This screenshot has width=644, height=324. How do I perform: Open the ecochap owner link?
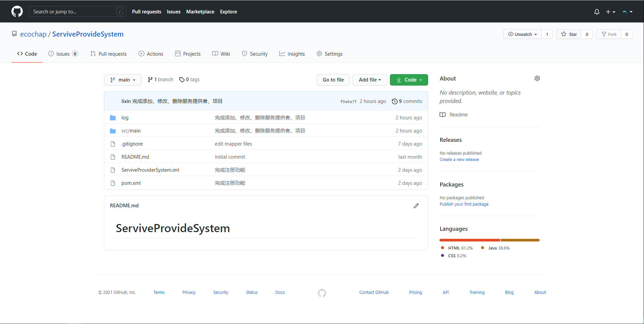33,34
